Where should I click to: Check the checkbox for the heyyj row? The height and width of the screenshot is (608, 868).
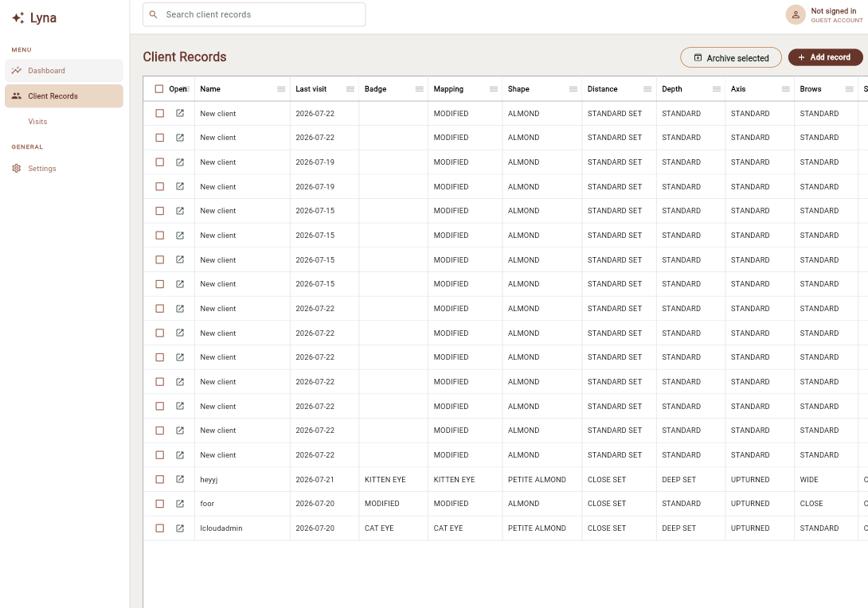160,480
